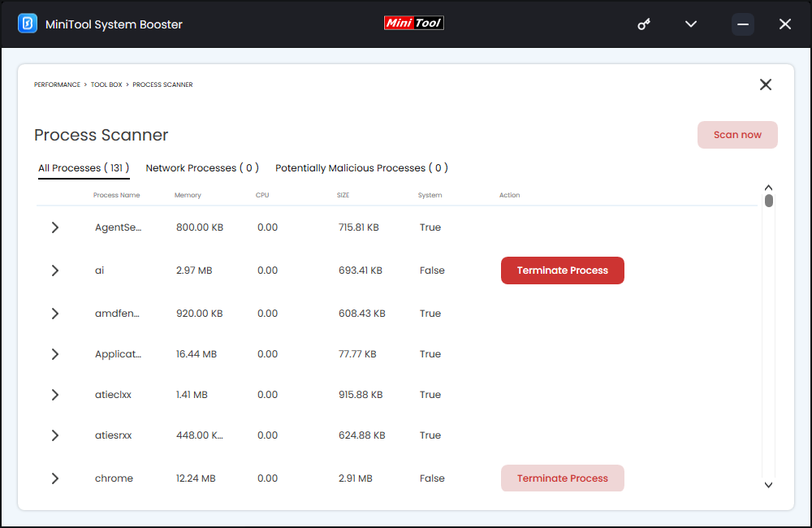Click PROCESS SCANNER breadcrumb
This screenshot has width=812, height=528.
(162, 84)
